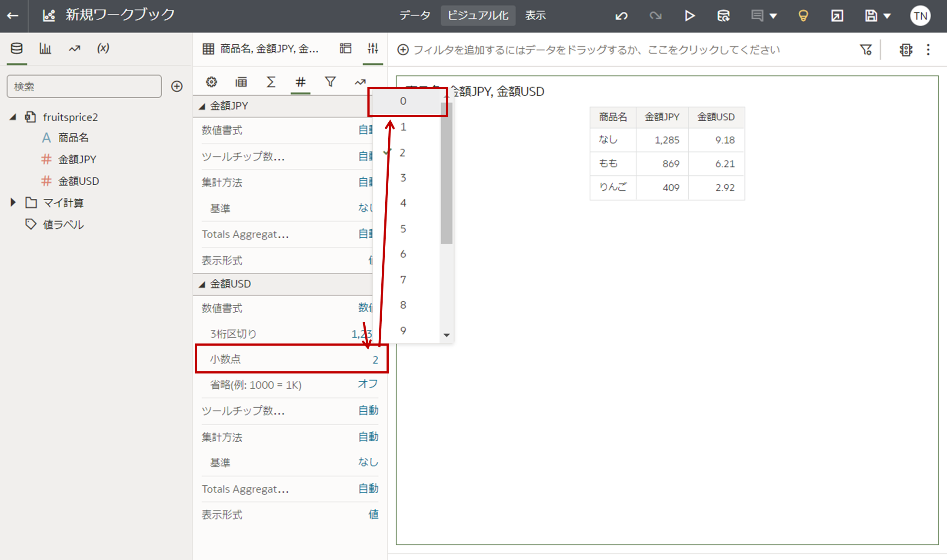
Task: Open the insights lightbulb icon
Action: 803,16
